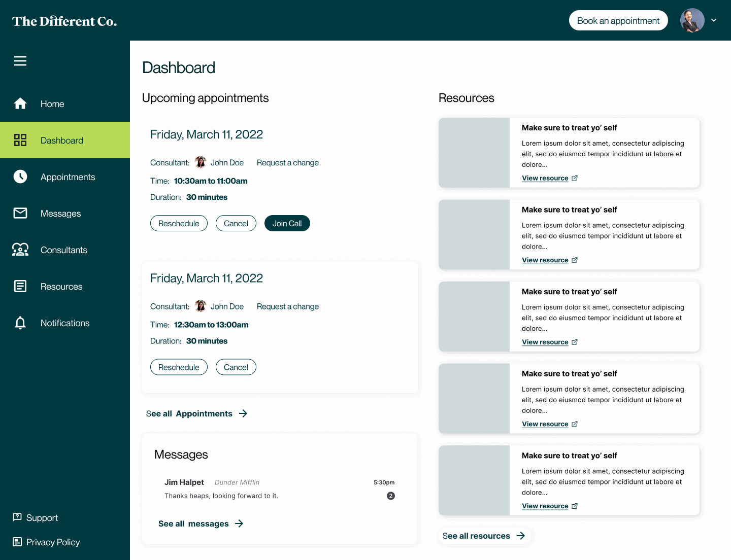Click The Different Co. logo
731x560 pixels.
[x=64, y=21]
